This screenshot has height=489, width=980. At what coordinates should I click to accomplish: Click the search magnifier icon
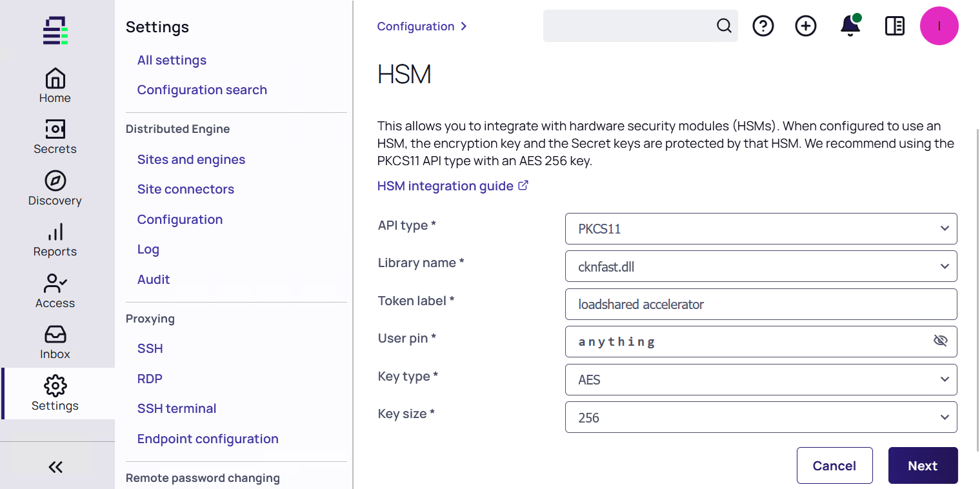724,26
